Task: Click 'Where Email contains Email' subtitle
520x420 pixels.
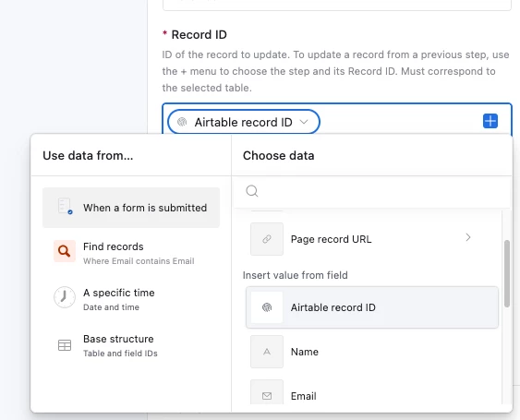Action: coord(139,261)
